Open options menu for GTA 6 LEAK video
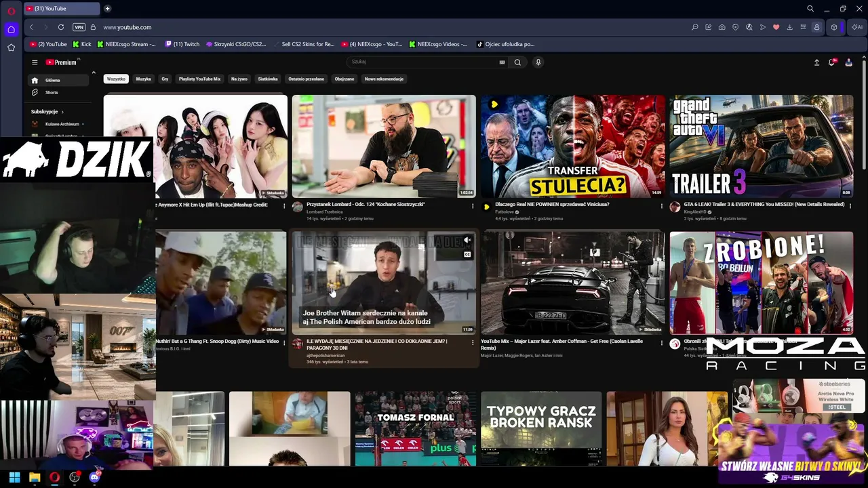868x488 pixels. click(x=850, y=206)
